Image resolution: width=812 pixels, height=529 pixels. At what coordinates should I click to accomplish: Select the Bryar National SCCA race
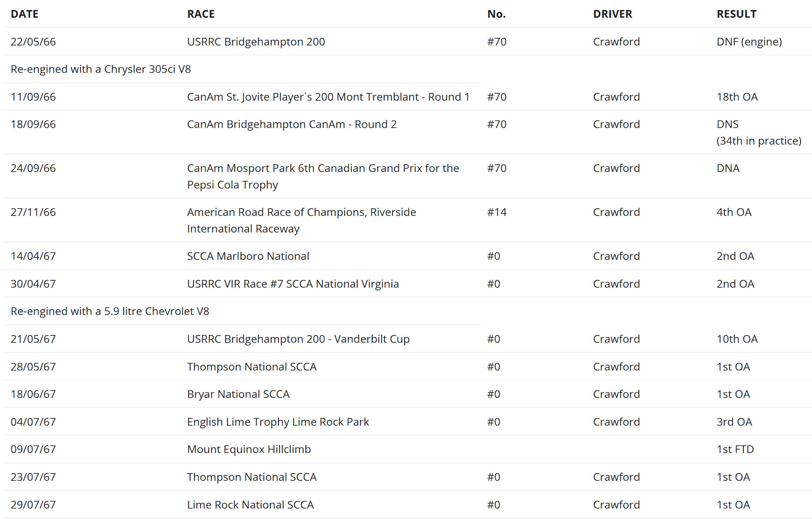(238, 394)
